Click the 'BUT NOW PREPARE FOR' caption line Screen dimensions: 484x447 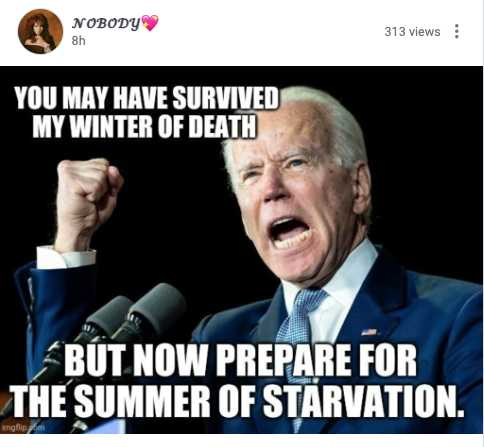241,360
